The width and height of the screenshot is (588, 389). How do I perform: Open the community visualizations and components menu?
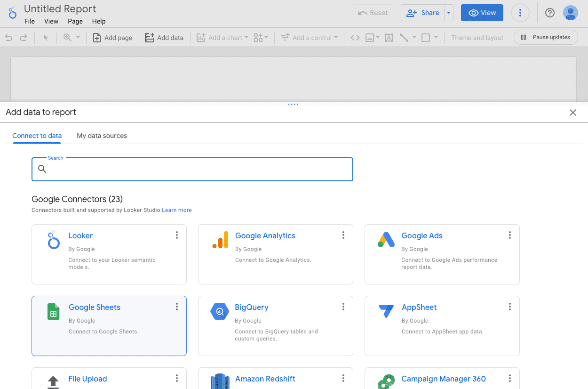tap(261, 38)
